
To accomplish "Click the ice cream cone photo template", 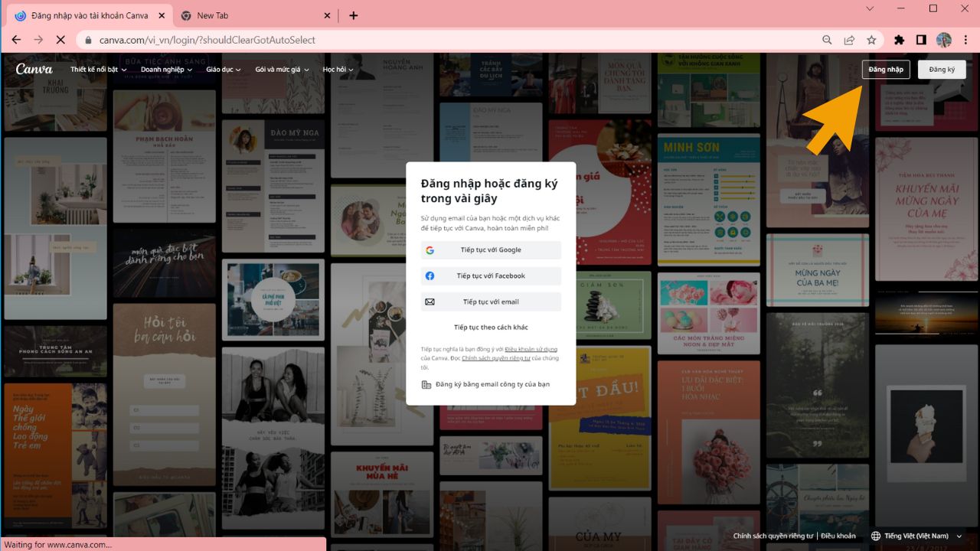I will [926, 437].
